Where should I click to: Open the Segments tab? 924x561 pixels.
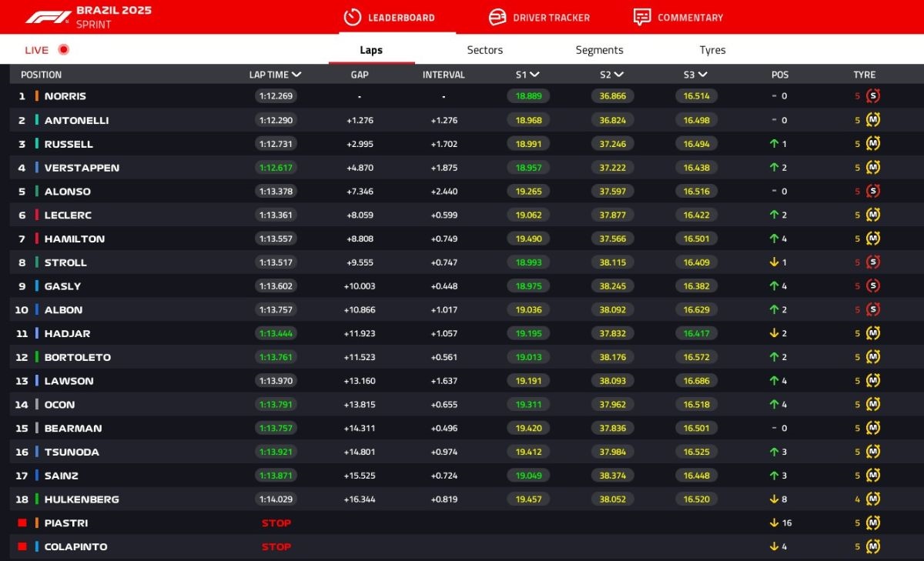[x=599, y=50]
